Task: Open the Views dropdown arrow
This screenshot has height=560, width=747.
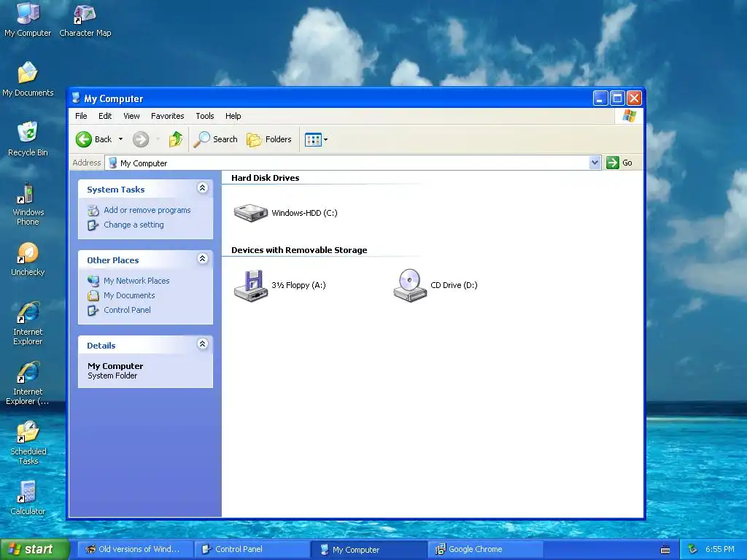Action: (x=326, y=139)
